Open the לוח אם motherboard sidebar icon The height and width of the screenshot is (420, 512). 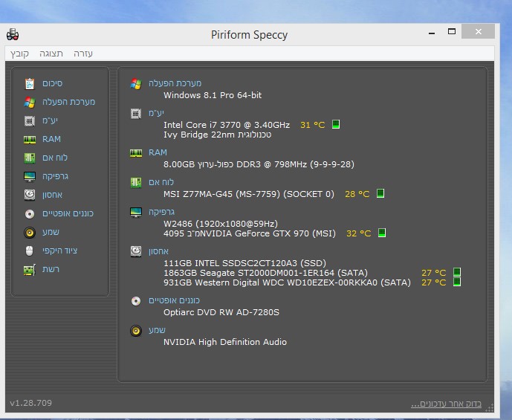pos(30,158)
